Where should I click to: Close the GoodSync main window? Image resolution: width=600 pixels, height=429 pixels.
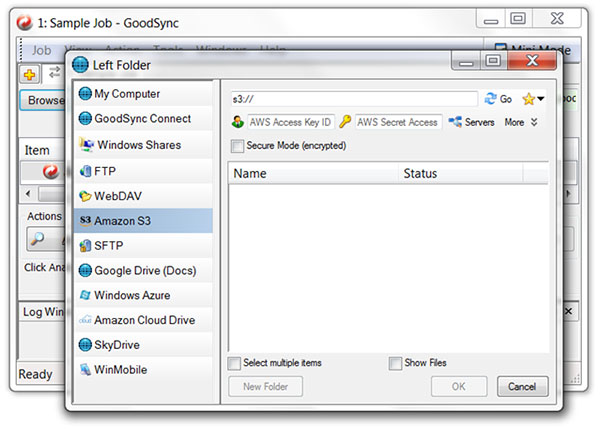[x=557, y=18]
